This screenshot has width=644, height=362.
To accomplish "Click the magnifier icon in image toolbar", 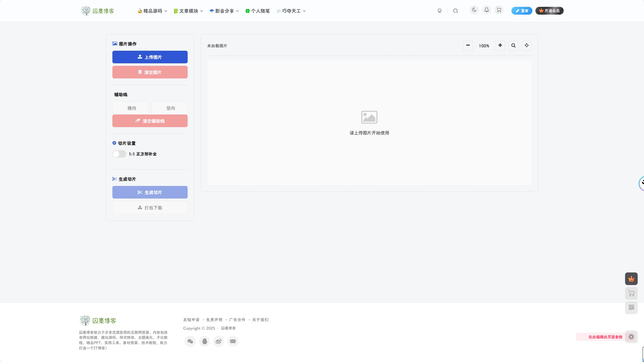I will [x=513, y=46].
